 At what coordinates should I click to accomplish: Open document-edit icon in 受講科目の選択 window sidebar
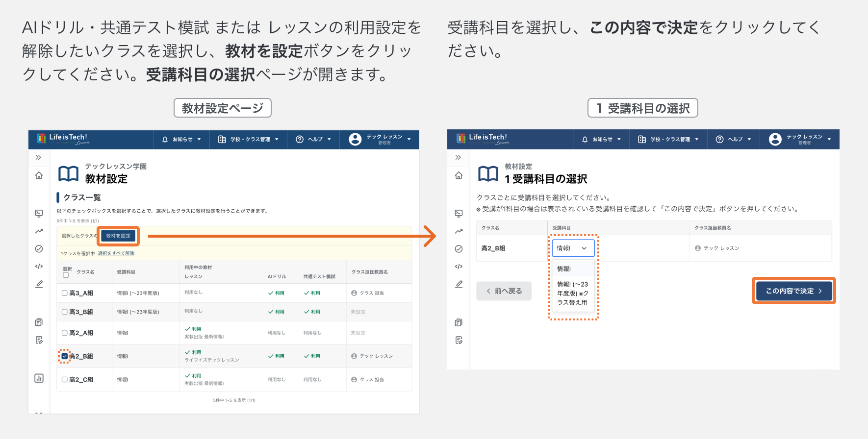[x=459, y=340]
